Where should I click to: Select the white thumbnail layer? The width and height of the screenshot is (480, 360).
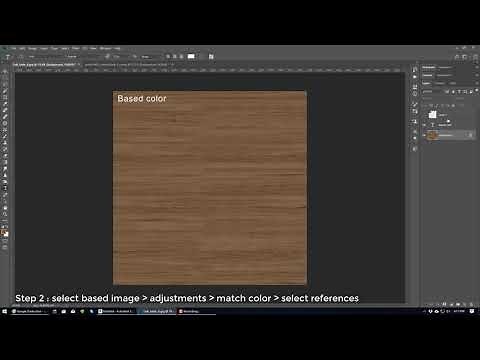point(432,114)
